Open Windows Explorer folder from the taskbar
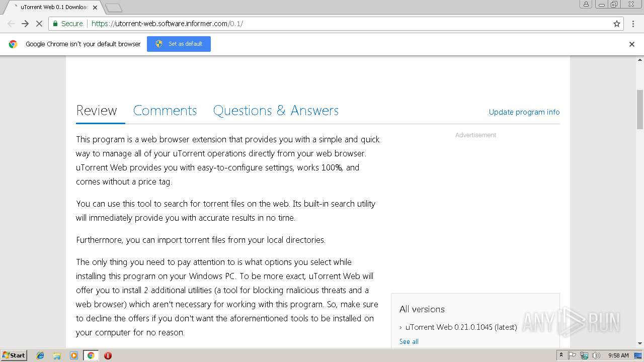 (x=57, y=355)
